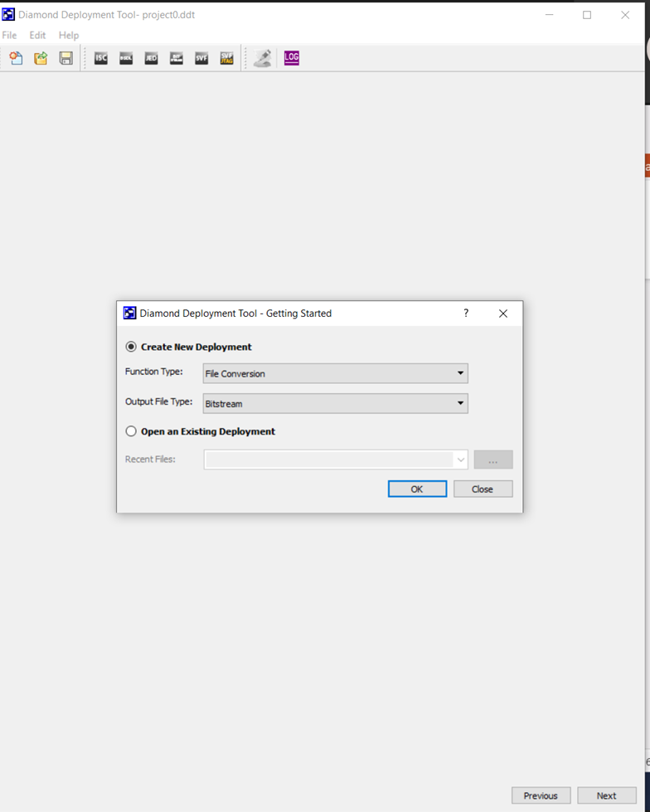650x812 pixels.
Task: Click the Previous button
Action: point(541,795)
